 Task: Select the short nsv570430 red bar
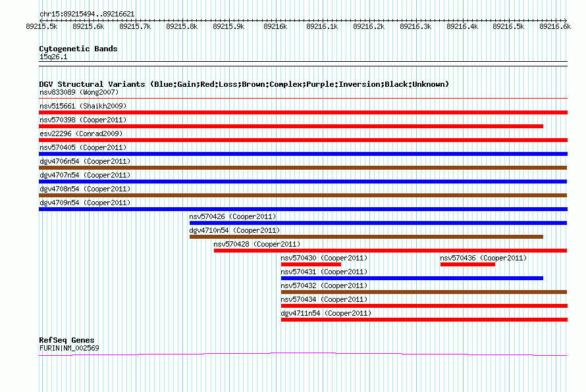pyautogui.click(x=311, y=264)
